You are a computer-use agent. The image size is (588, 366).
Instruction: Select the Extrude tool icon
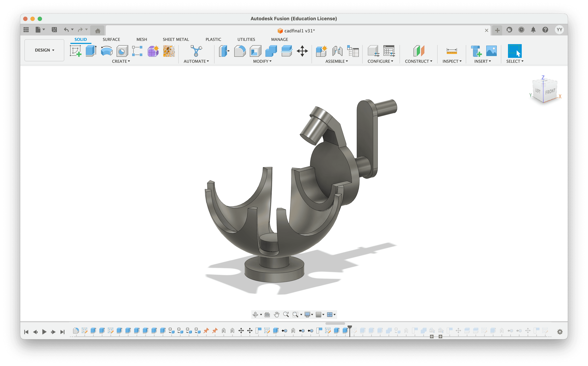point(91,51)
